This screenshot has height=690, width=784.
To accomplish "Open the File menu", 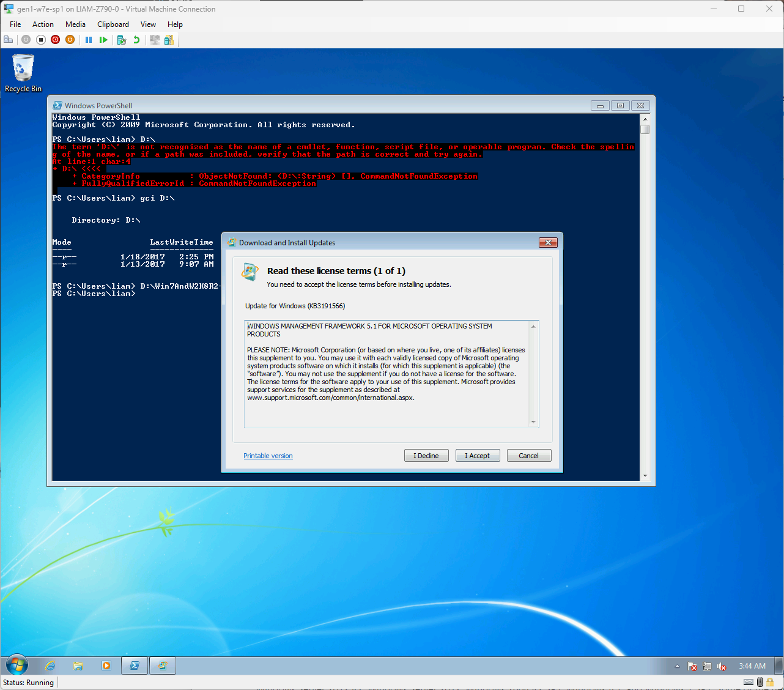I will [x=15, y=24].
